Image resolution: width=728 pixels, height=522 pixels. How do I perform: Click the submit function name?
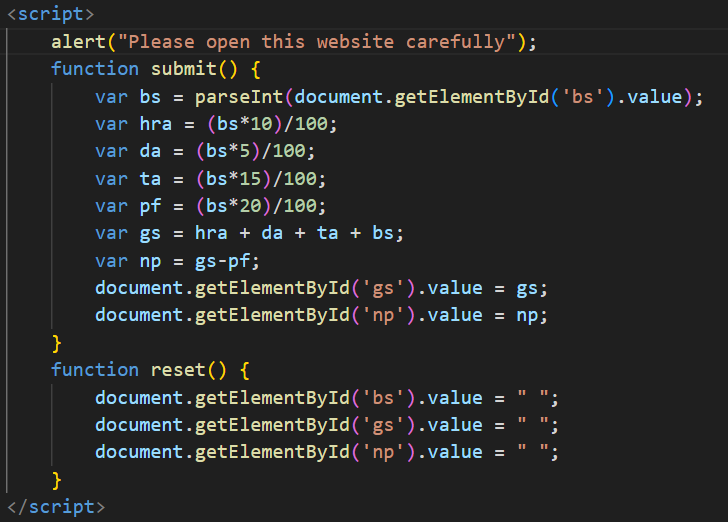click(183, 69)
